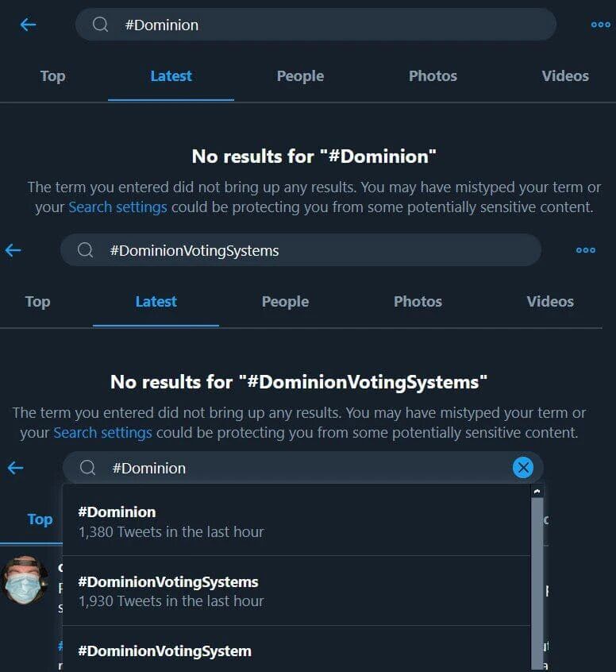Select Latest tab under #DominionVotingSystems search
The width and height of the screenshot is (616, 672).
(156, 302)
